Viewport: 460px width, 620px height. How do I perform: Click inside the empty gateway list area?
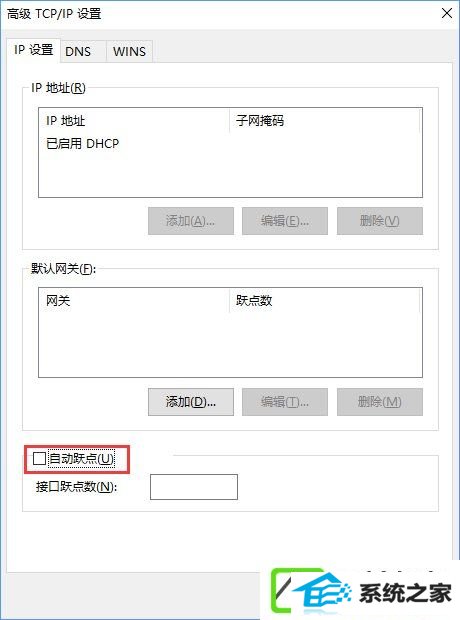coord(230,344)
